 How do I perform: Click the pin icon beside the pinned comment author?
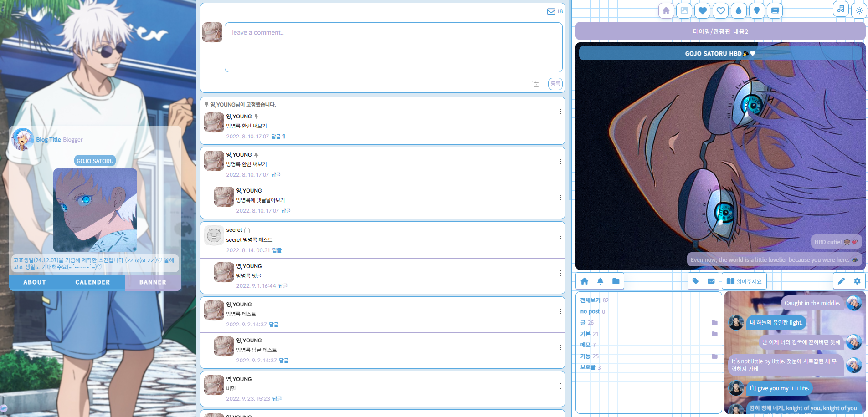point(256,117)
